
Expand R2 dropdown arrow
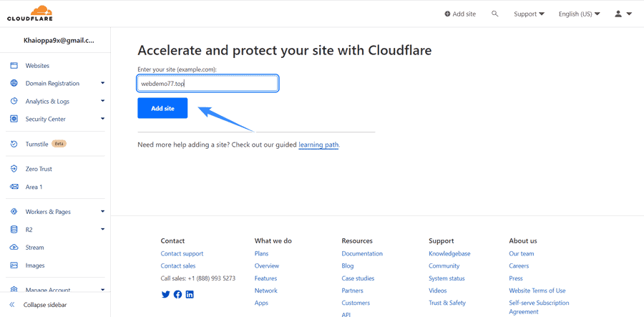102,229
